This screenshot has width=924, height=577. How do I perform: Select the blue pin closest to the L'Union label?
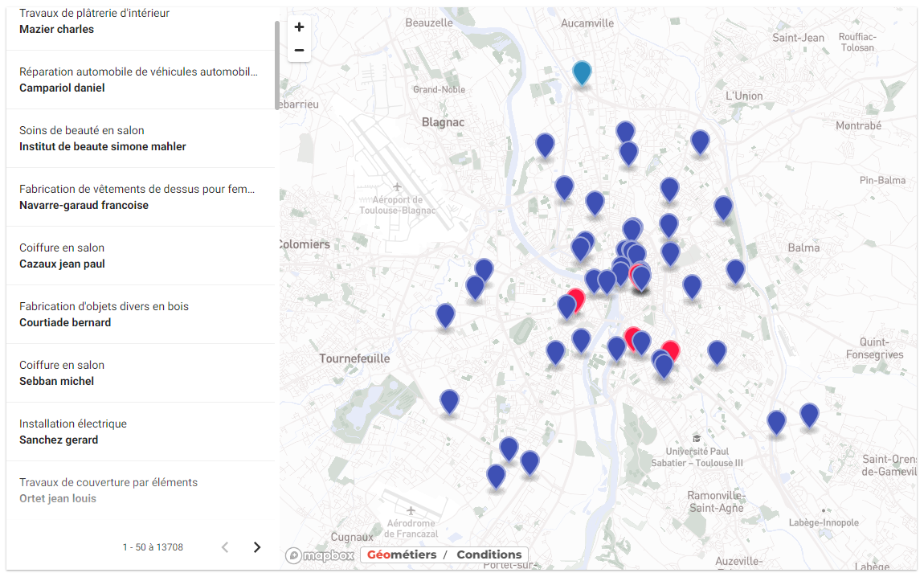pyautogui.click(x=700, y=142)
